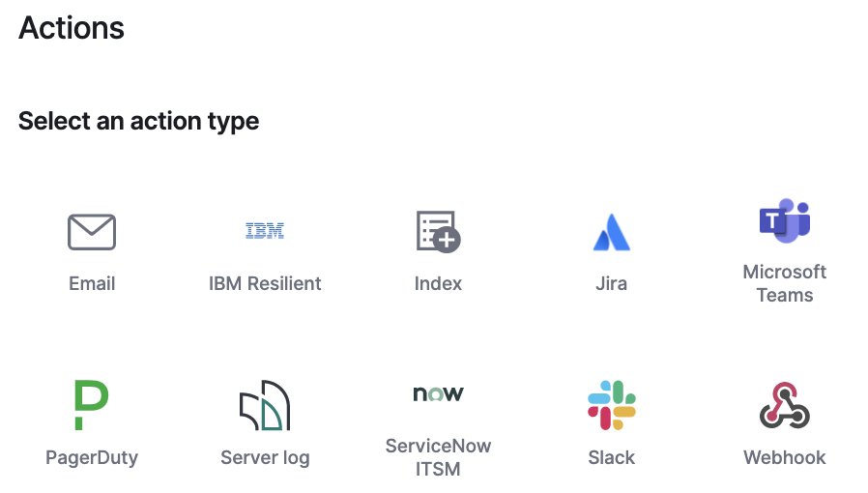Click the 'PagerDuty' text label
The width and height of the screenshot is (868, 493).
click(92, 457)
